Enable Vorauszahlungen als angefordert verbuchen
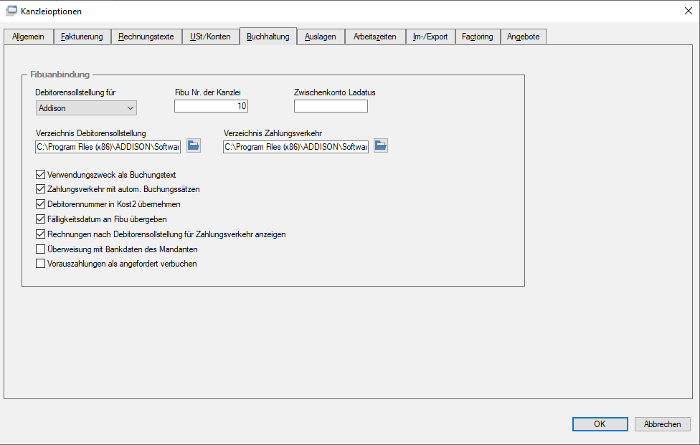700x445 pixels. (40, 263)
